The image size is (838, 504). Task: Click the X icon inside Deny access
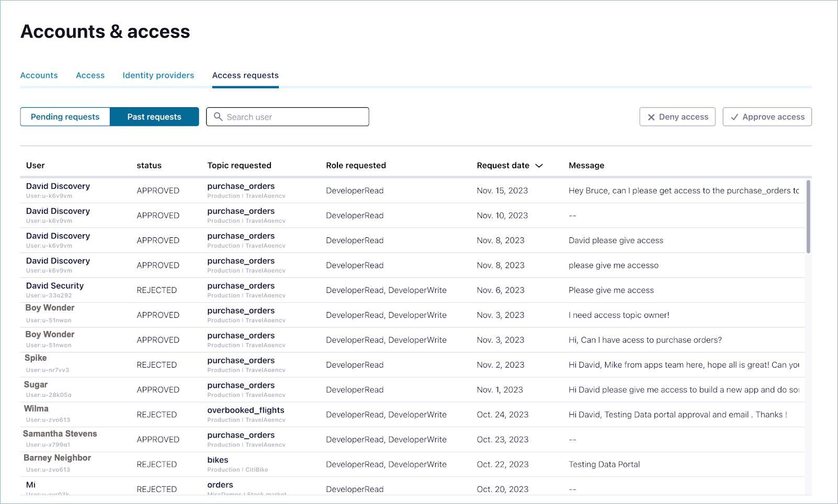click(651, 117)
